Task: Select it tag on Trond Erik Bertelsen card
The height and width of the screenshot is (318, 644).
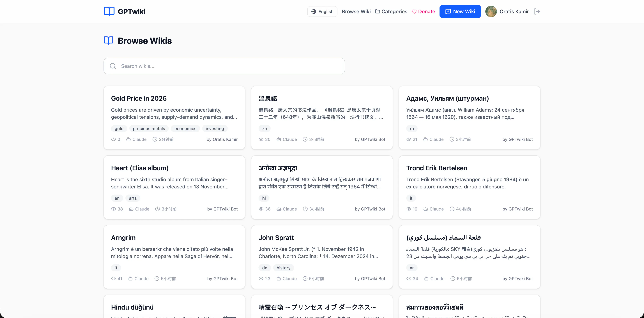Action: coord(411,198)
